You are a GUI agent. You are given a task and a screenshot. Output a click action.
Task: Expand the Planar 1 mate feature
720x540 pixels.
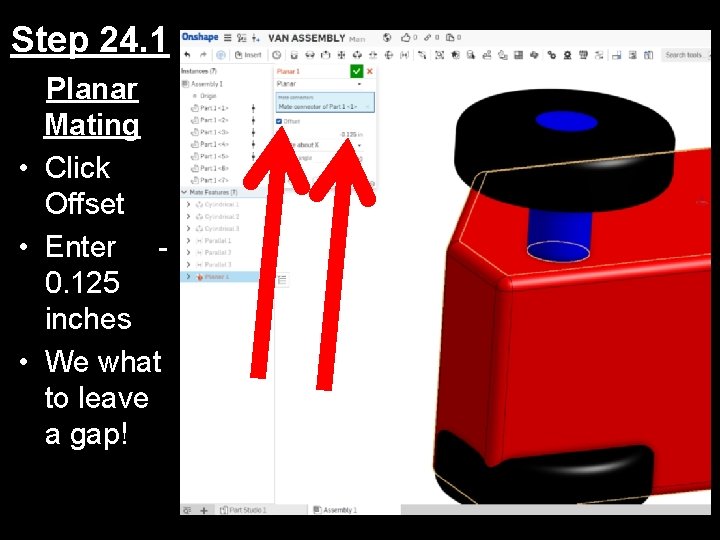pos(188,276)
